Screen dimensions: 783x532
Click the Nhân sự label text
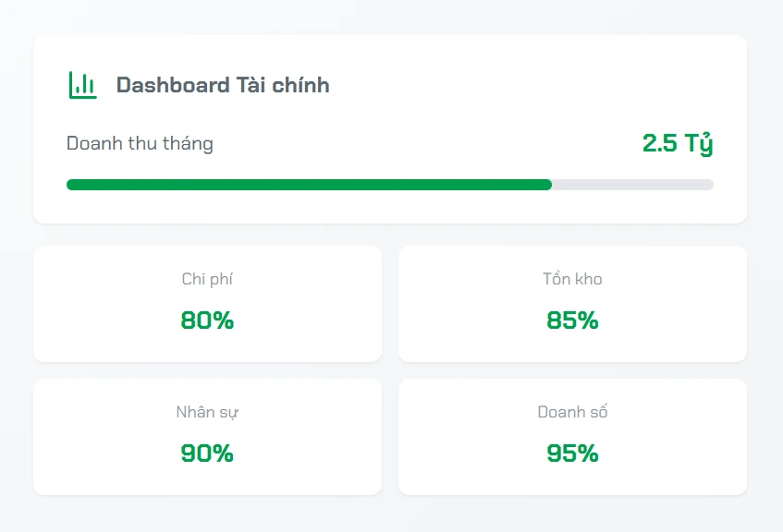207,412
